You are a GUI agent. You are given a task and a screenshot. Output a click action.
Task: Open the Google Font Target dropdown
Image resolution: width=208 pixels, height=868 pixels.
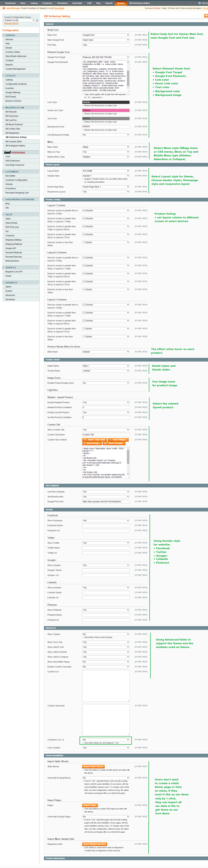click(x=106, y=57)
